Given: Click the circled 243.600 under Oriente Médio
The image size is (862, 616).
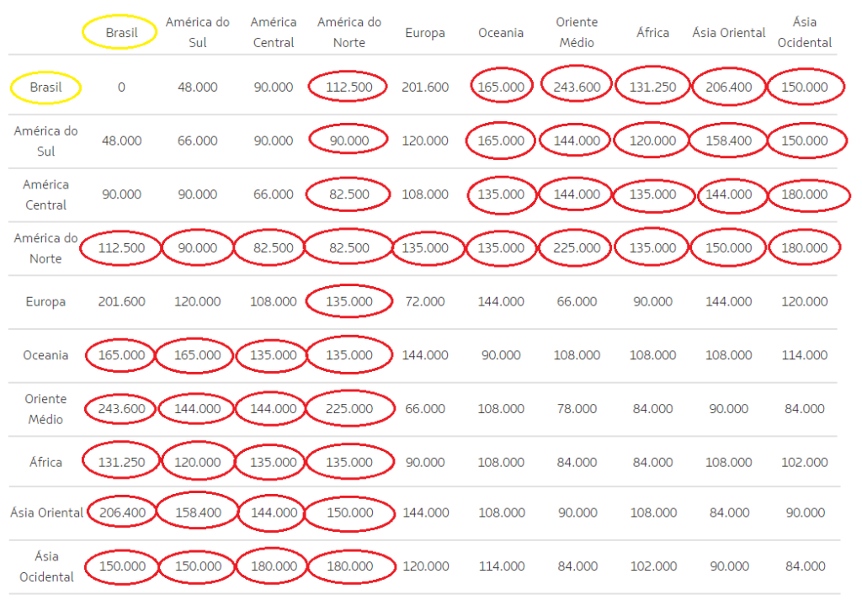Looking at the screenshot, I should (x=576, y=86).
